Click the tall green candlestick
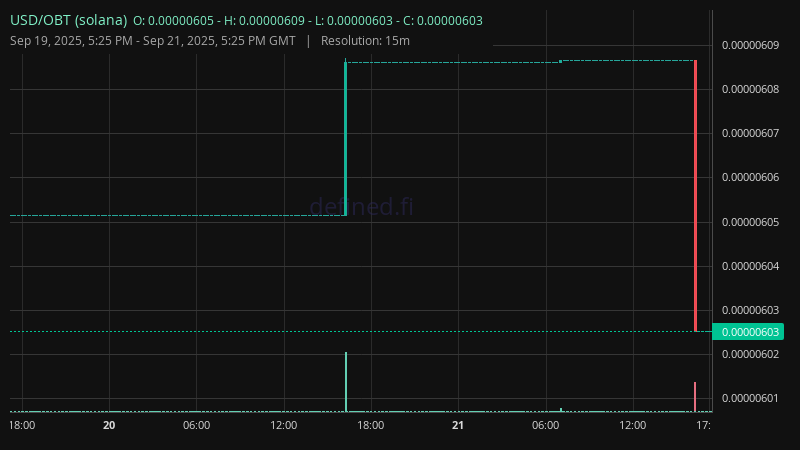Viewport: 800px width, 450px height. [345, 137]
